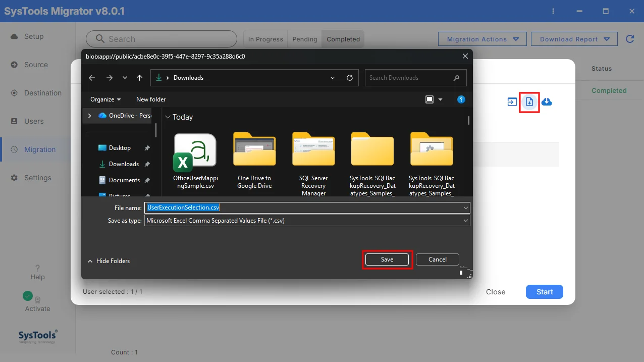Click the cloud download icon
The height and width of the screenshot is (362, 644).
547,102
